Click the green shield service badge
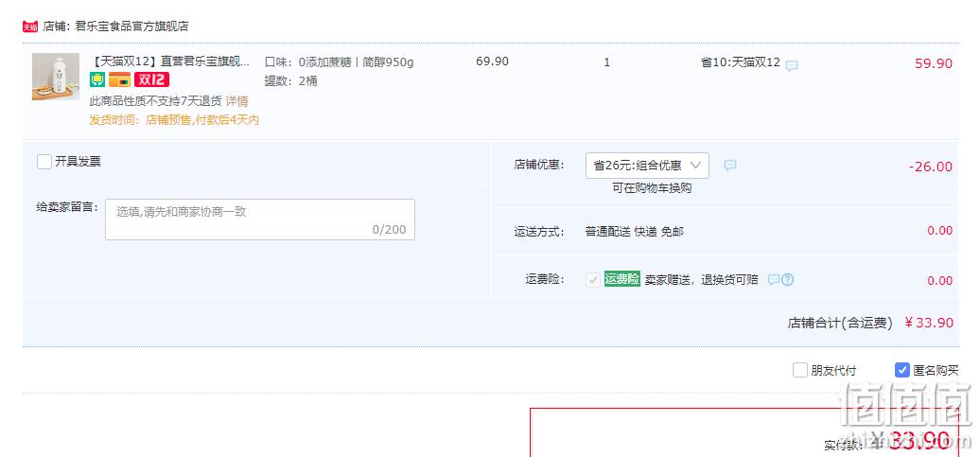This screenshot has width=980, height=457. (96, 80)
